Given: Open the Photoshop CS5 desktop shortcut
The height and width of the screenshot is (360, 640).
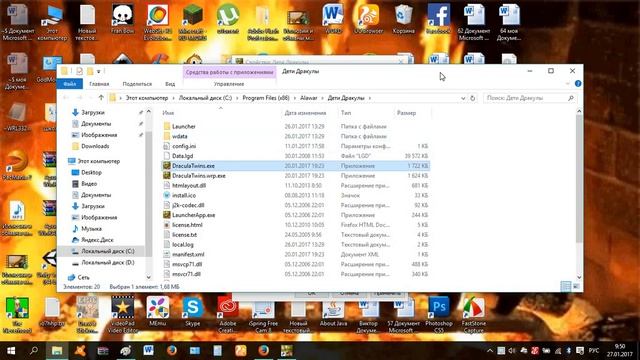Looking at the screenshot, I should click(x=439, y=315).
